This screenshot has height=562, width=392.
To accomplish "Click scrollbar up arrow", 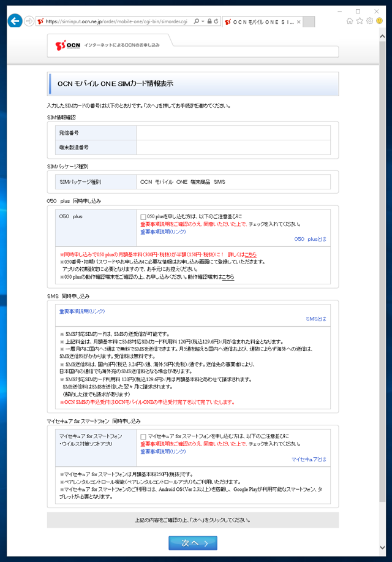I will tap(382, 37).
